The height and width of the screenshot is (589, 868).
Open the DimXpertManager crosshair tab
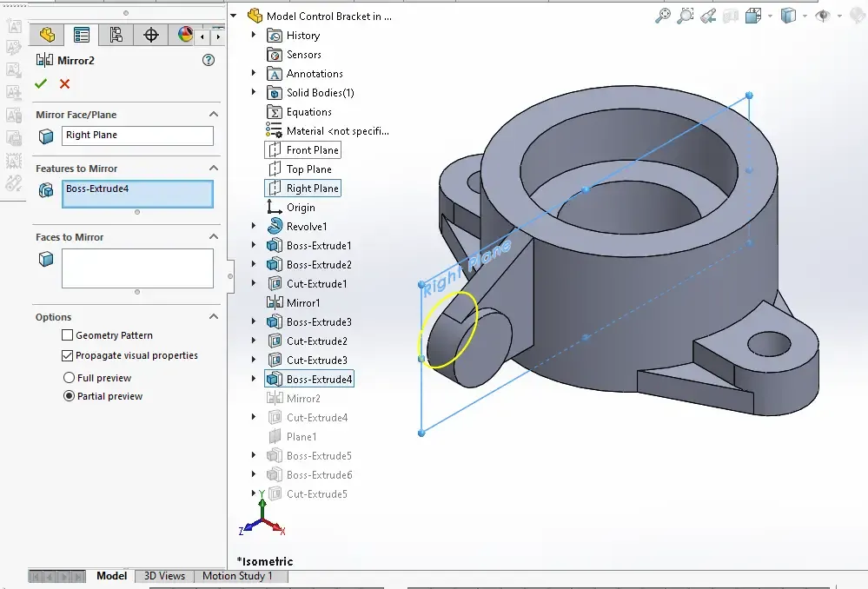click(150, 35)
